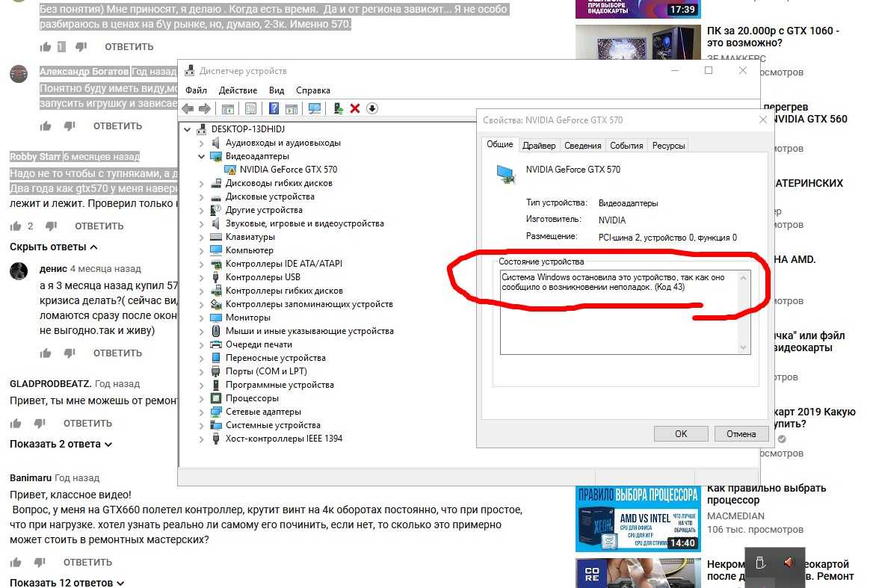This screenshot has height=588, width=873.
Task: Select the Переносные устройства tree row
Action: (x=276, y=358)
